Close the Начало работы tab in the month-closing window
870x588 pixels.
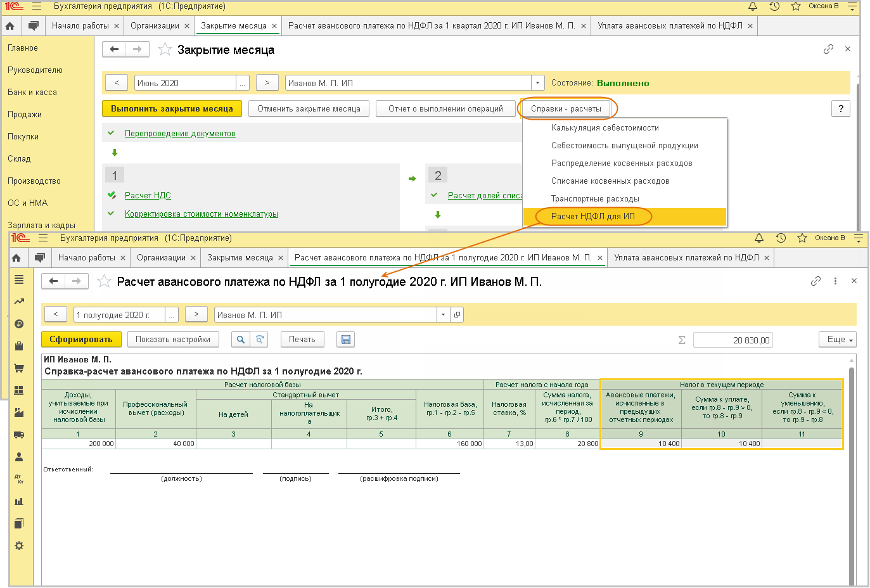click(x=117, y=26)
